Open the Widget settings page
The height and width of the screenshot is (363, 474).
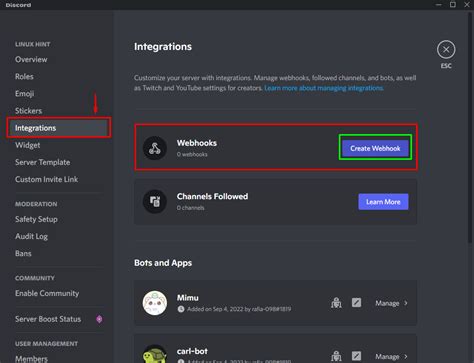click(x=27, y=145)
